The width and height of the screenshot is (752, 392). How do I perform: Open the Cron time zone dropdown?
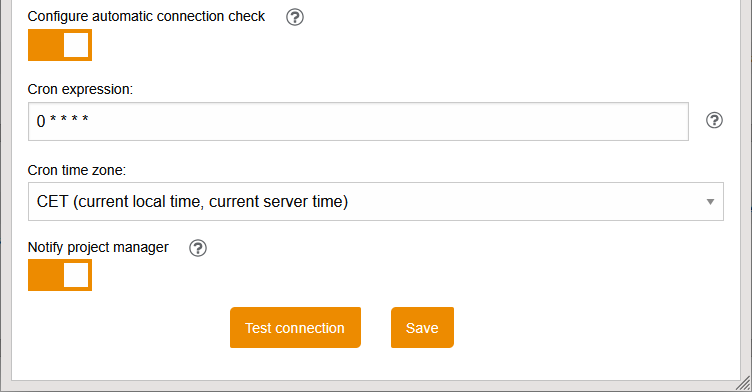point(376,202)
